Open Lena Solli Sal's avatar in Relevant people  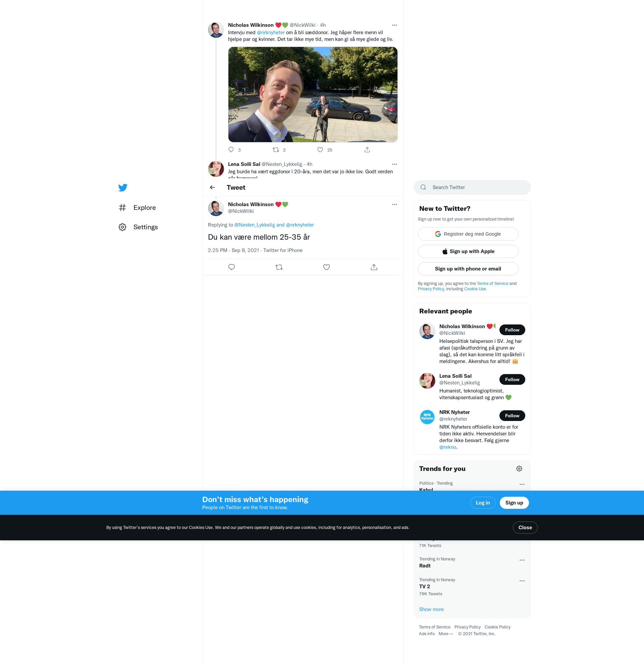click(x=427, y=381)
